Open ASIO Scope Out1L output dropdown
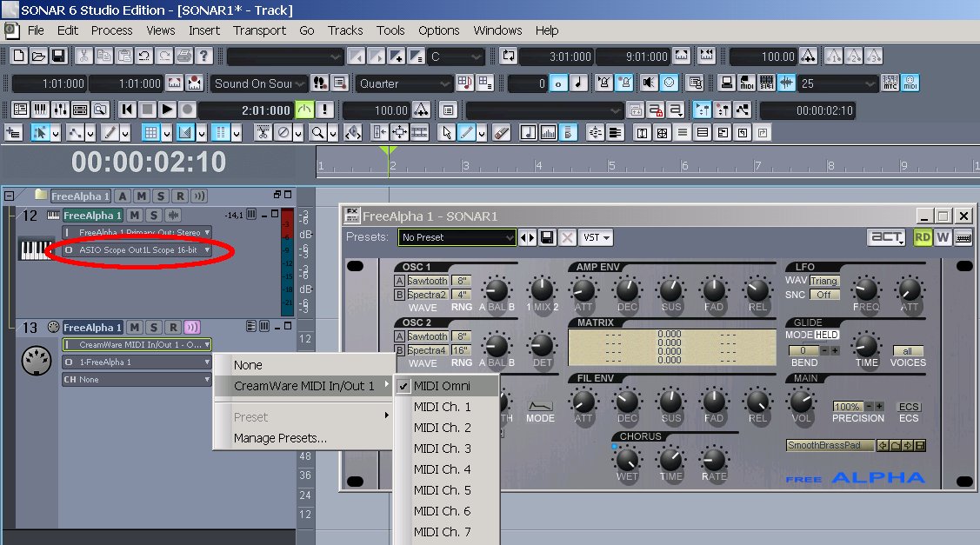Image resolution: width=980 pixels, height=545 pixels. [x=137, y=250]
